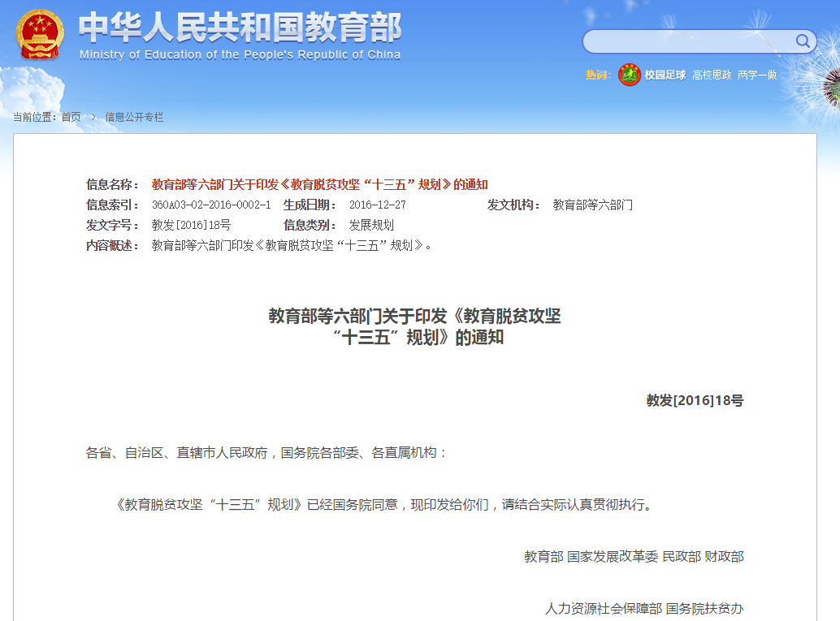Go to 首页 in the breadcrumb

(x=71, y=117)
